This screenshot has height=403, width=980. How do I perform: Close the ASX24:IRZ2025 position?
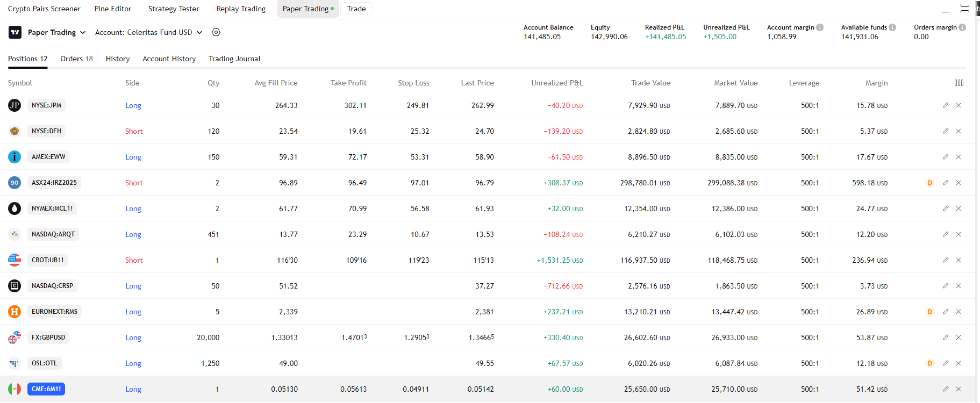(x=958, y=183)
